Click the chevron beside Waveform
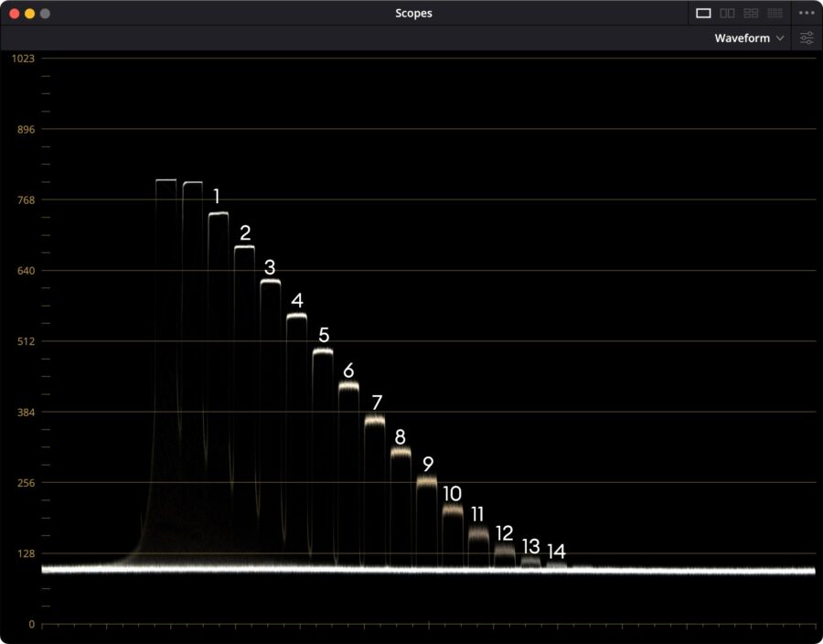The width and height of the screenshot is (823, 644). point(780,38)
